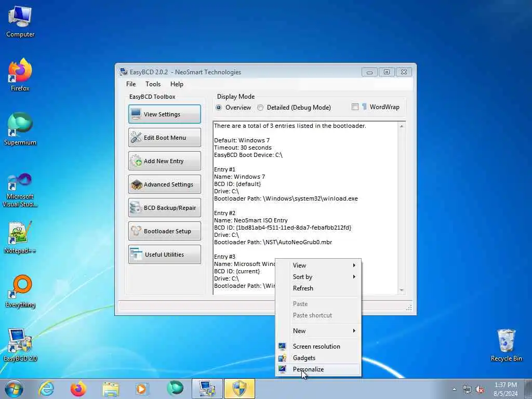
Task: Click the Useful Utilities button
Action: point(165,255)
